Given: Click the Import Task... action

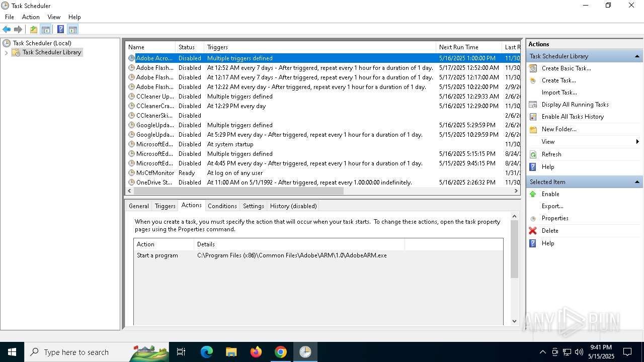Looking at the screenshot, I should tap(559, 93).
